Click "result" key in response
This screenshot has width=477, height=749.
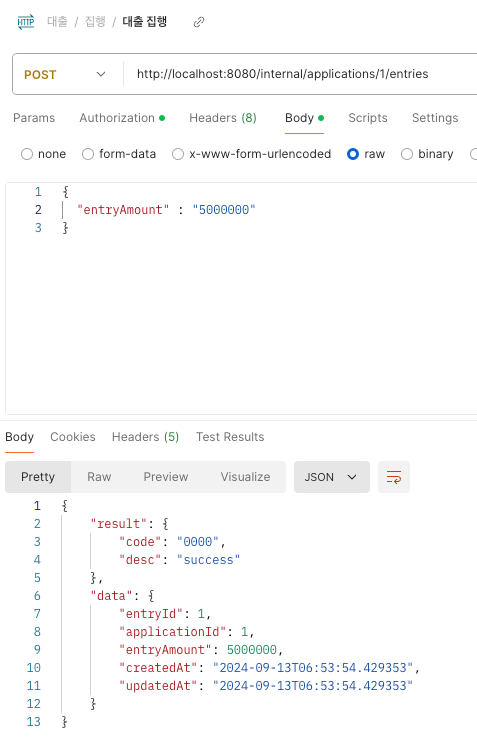pyautogui.click(x=119, y=524)
